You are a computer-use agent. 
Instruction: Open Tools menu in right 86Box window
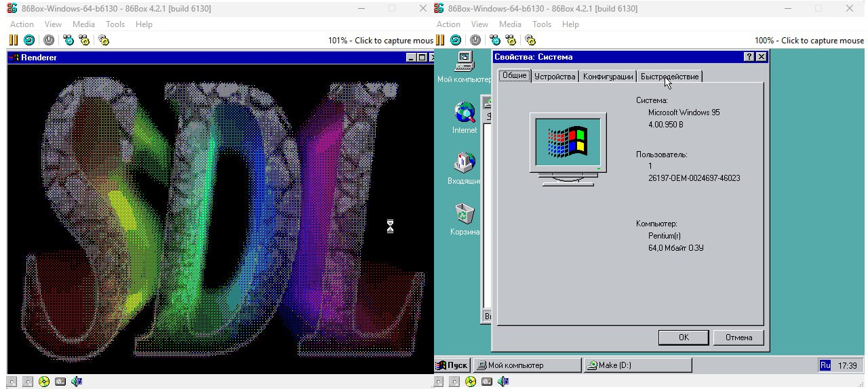(542, 24)
